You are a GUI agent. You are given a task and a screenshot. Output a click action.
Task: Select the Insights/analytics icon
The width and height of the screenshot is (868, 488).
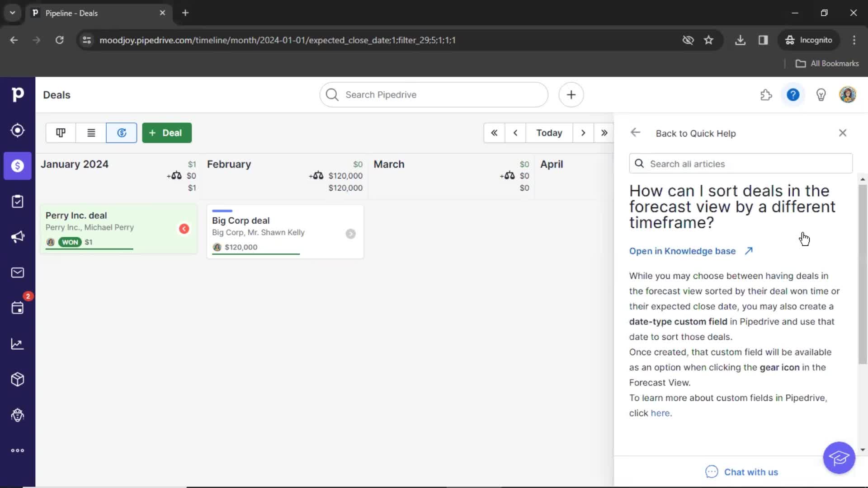click(x=17, y=344)
